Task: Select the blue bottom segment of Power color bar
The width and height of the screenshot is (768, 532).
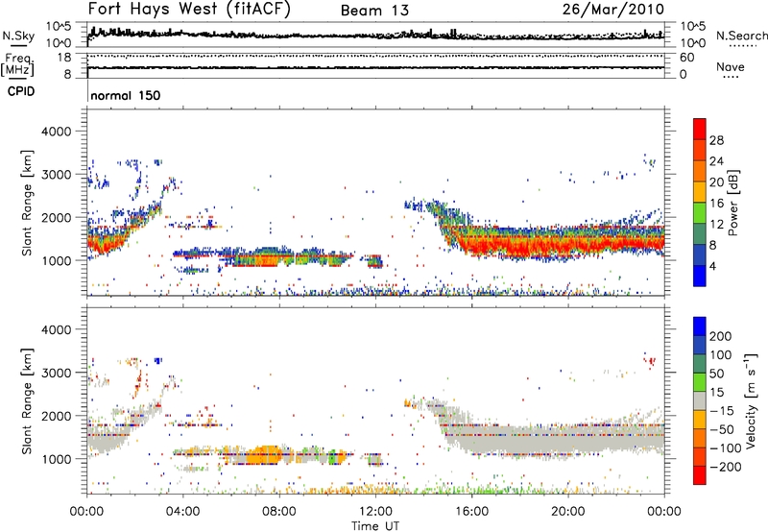Action: point(700,276)
